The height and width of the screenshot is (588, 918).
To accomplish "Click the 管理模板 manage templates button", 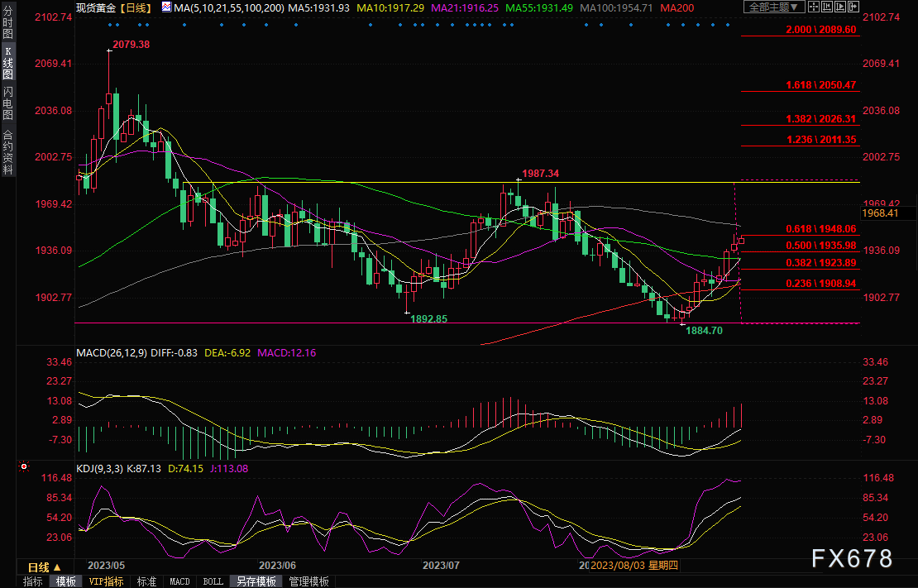I will click(x=308, y=581).
